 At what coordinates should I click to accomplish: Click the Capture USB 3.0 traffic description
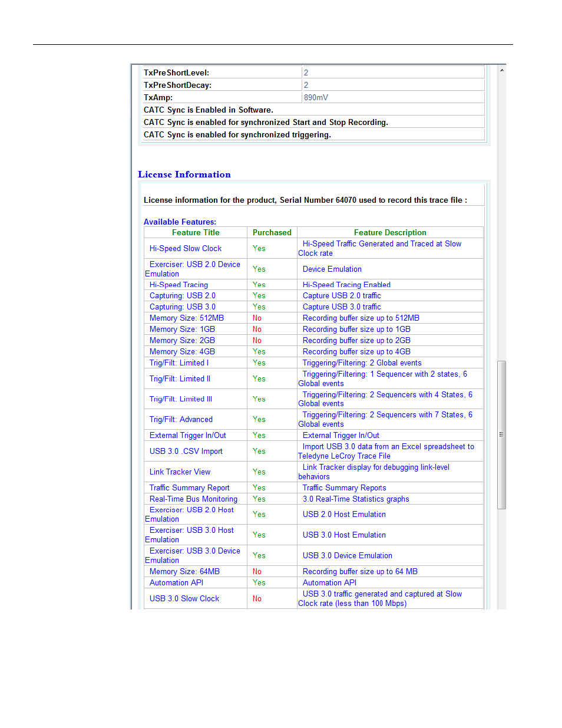(342, 307)
